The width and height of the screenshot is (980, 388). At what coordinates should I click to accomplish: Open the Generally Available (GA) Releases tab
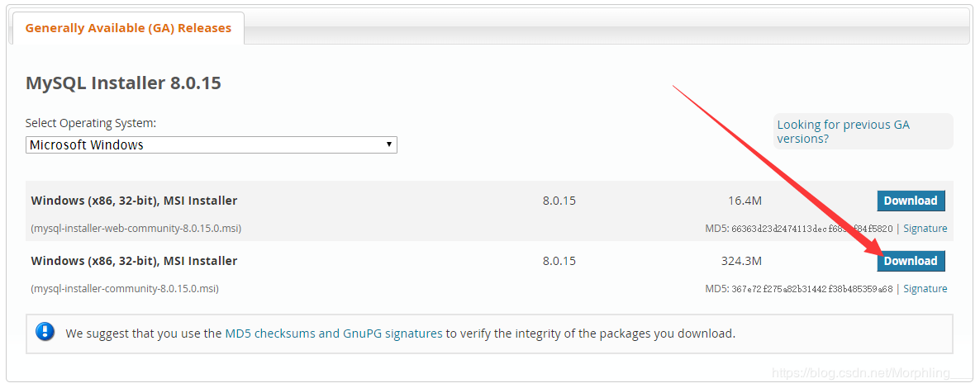point(128,28)
